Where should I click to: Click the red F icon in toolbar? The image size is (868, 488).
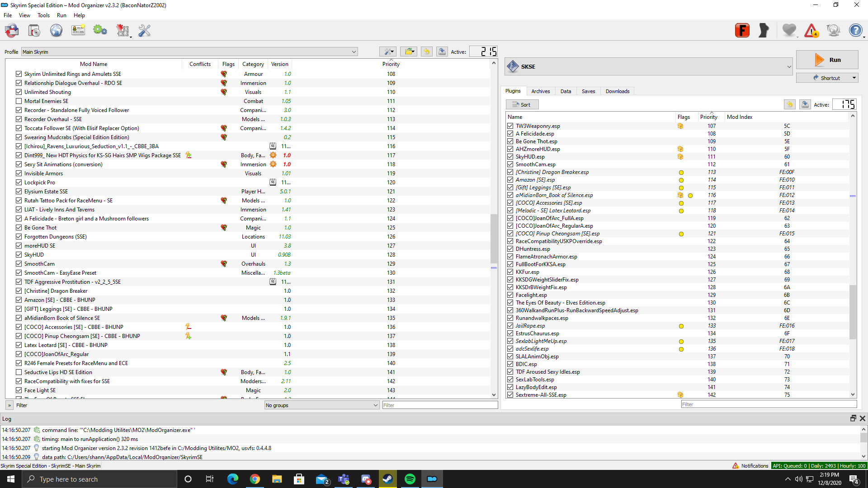tap(742, 31)
